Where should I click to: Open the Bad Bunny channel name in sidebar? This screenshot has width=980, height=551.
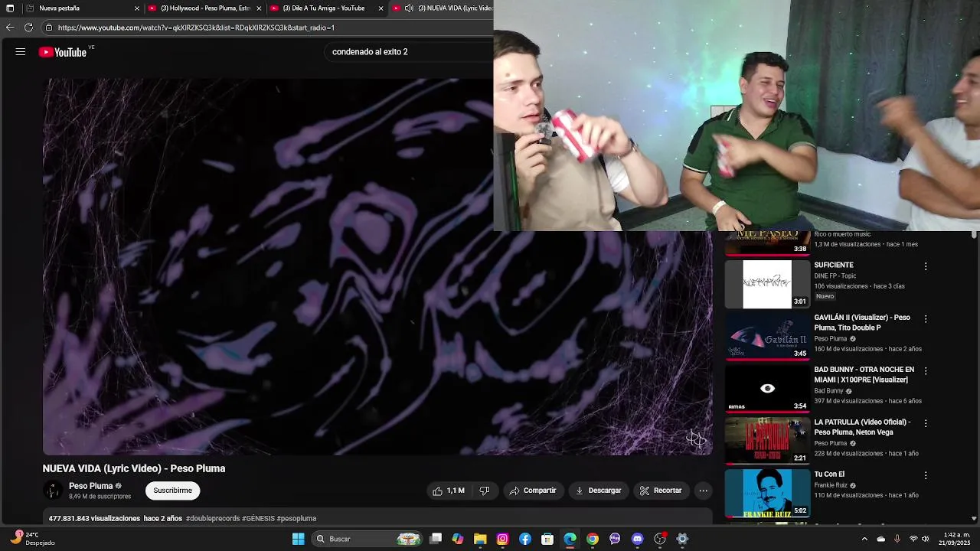[x=828, y=391]
